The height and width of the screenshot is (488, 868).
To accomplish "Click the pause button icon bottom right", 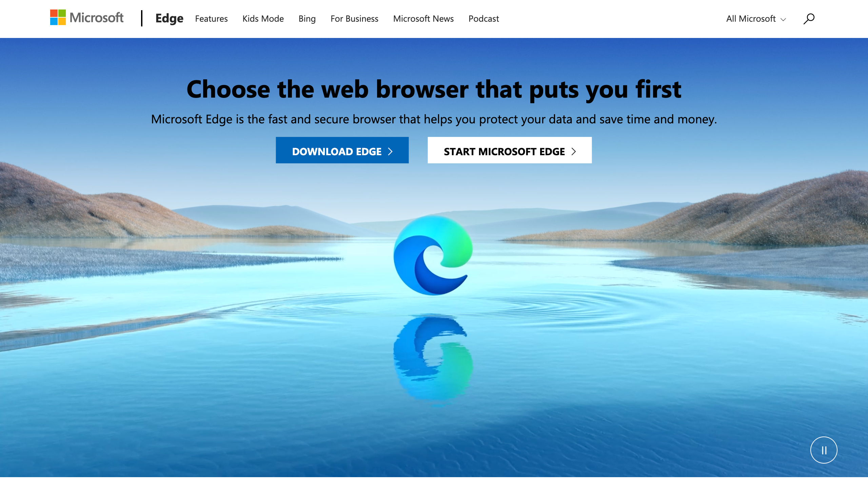I will click(x=823, y=450).
